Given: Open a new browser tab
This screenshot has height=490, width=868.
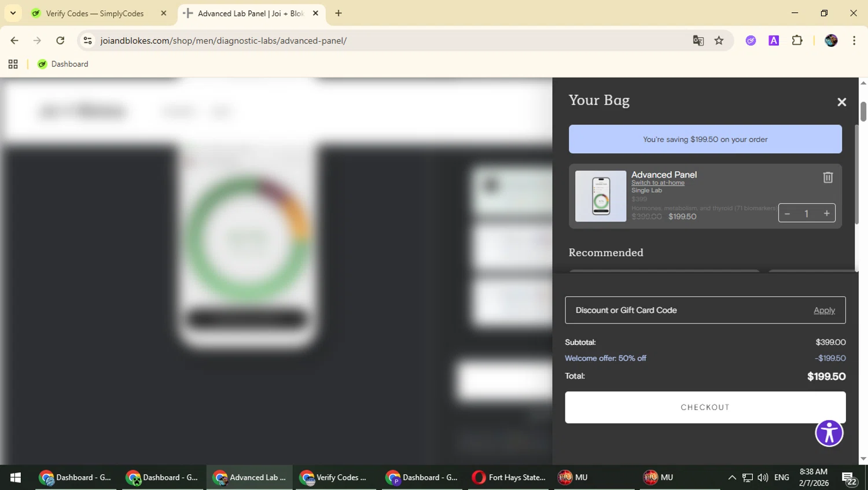Looking at the screenshot, I should pyautogui.click(x=339, y=13).
